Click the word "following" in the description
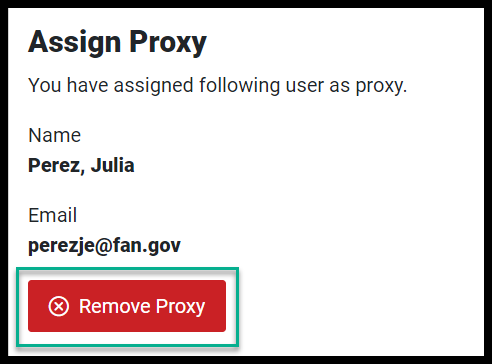Screen dimensions: 492x364 pyautogui.click(x=240, y=86)
